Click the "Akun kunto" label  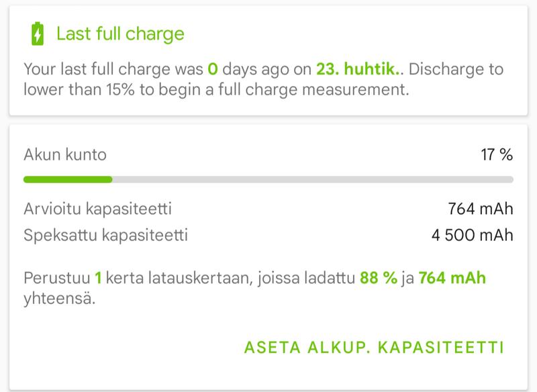[x=65, y=155]
